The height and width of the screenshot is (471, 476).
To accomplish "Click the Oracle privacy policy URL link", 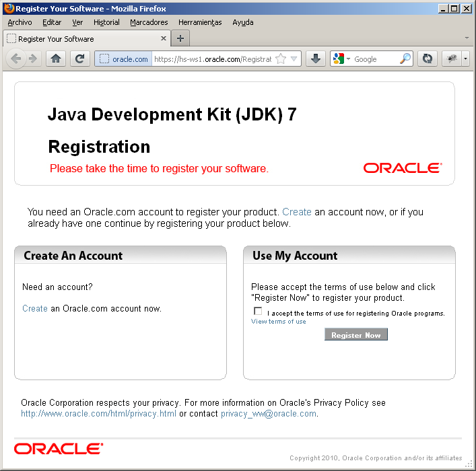I will tap(98, 414).
